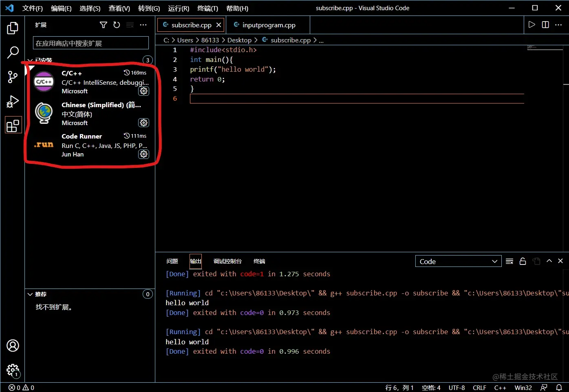
Task: Open the breadcrumb trailing ellipsis
Action: tap(321, 40)
